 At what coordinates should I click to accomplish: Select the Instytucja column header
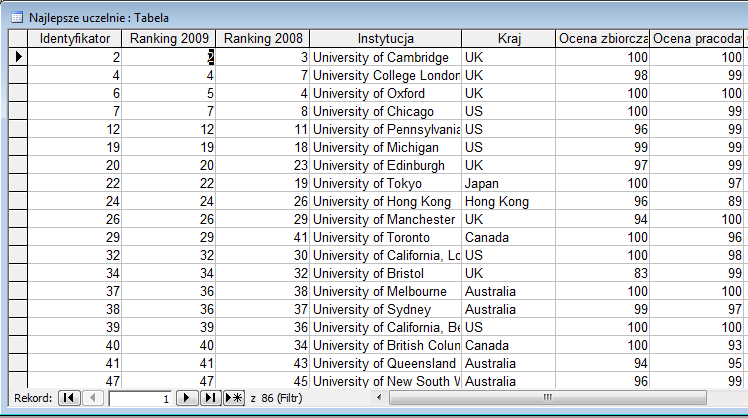pyautogui.click(x=385, y=39)
